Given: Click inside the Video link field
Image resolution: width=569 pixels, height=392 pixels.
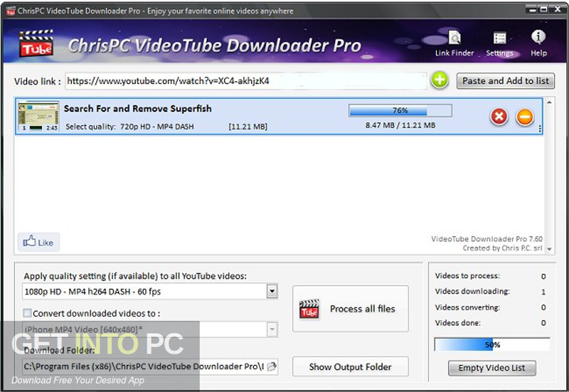Looking at the screenshot, I should 246,81.
